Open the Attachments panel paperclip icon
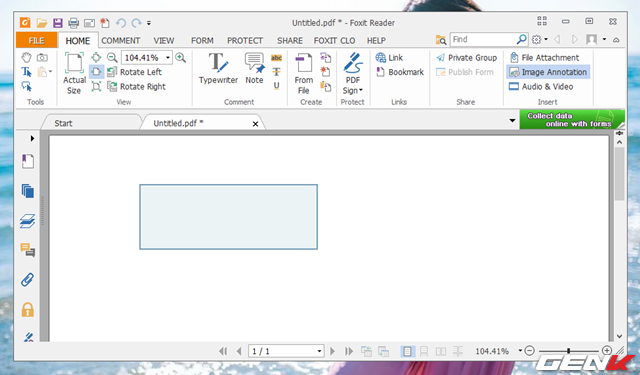Screen dimensions: 640x375 click(27, 280)
